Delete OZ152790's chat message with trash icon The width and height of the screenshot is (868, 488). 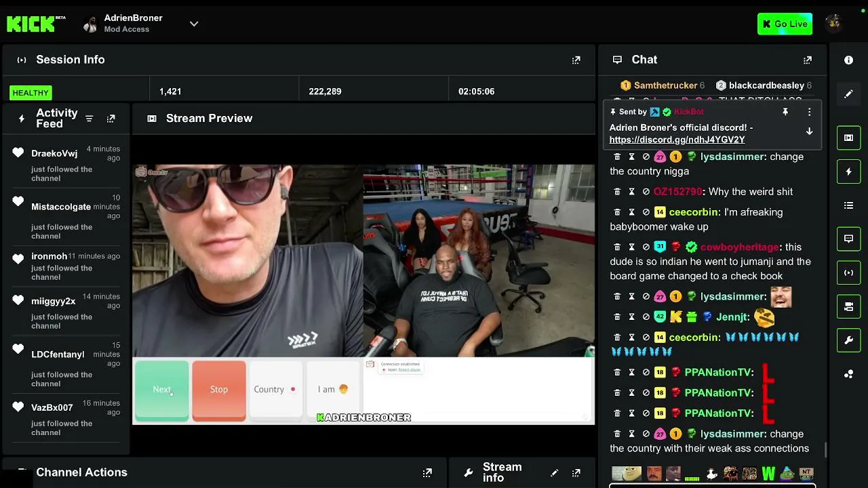tap(617, 192)
